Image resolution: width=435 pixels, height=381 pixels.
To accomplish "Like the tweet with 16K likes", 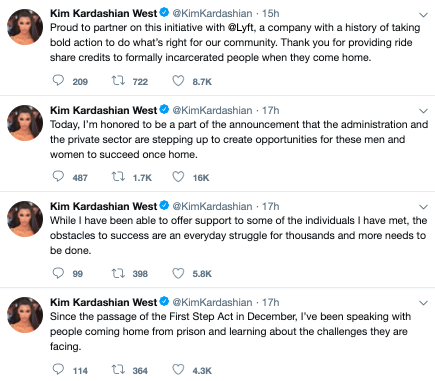I will click(x=178, y=177).
